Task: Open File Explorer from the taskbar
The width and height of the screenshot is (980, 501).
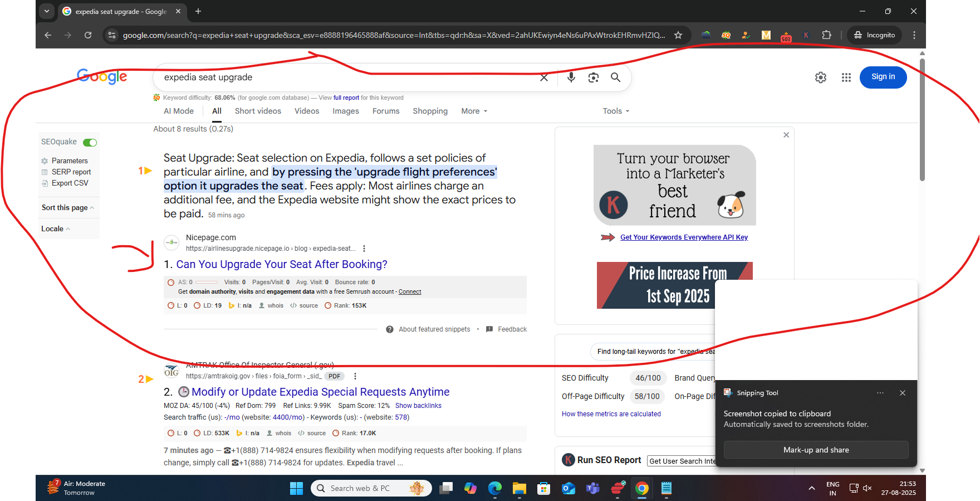Action: (x=520, y=489)
